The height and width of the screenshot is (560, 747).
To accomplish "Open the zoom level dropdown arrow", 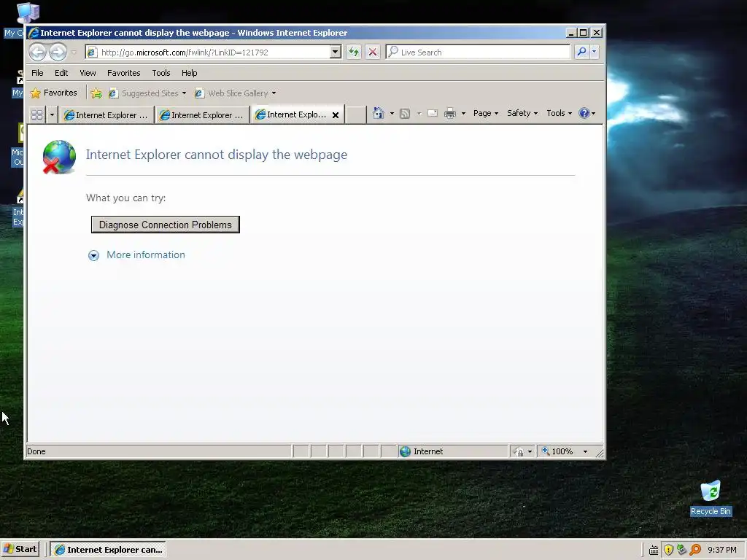I will tap(585, 451).
